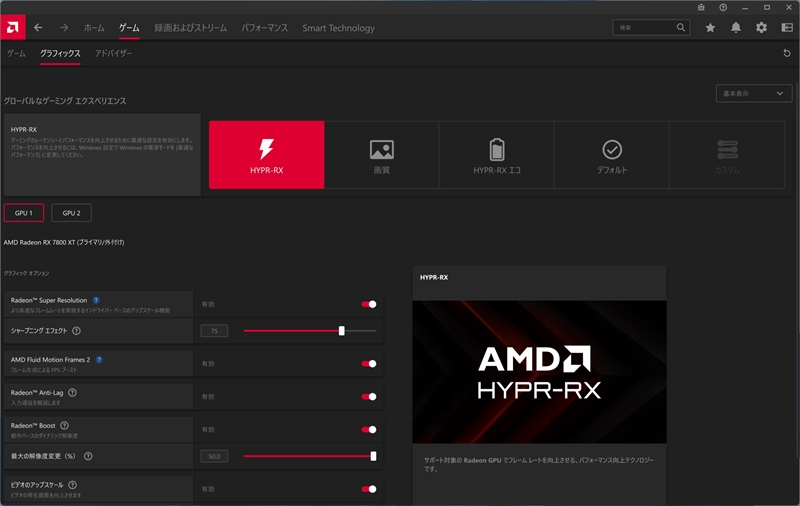Open the アドバイザー sub-tab
Screen dimensions: 800x506
113,53
